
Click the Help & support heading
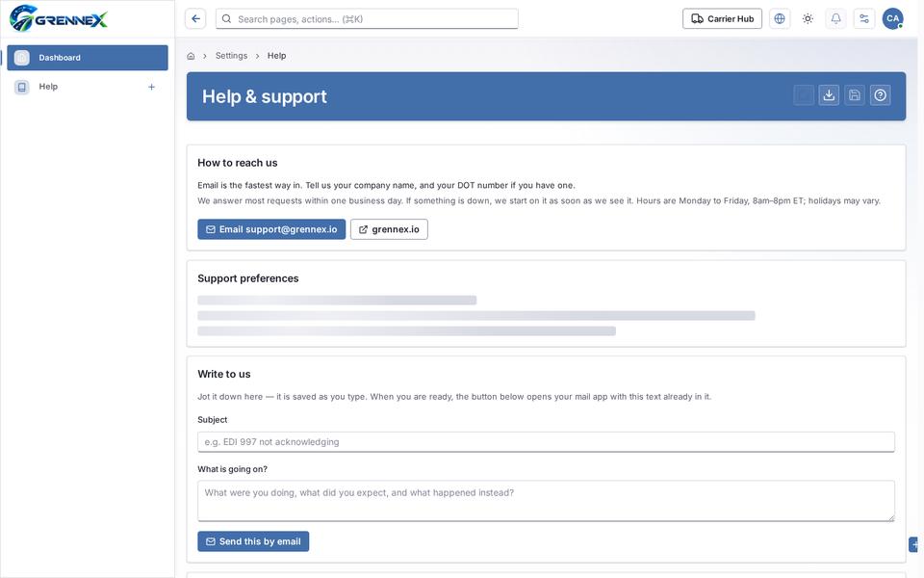pos(264,96)
